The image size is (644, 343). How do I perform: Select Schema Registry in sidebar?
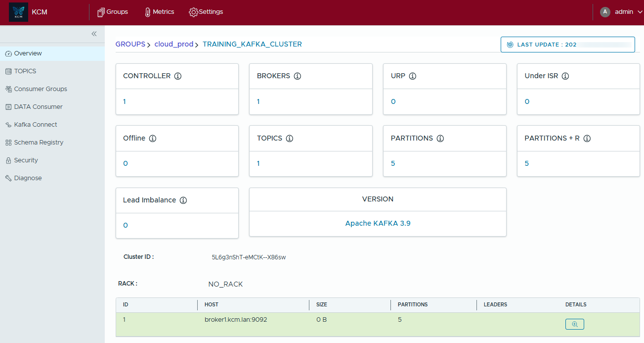click(39, 143)
